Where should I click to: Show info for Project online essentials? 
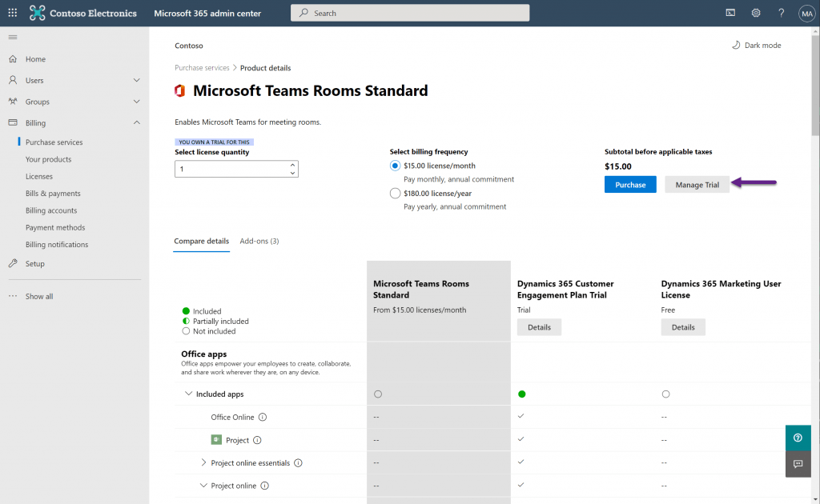click(x=298, y=462)
